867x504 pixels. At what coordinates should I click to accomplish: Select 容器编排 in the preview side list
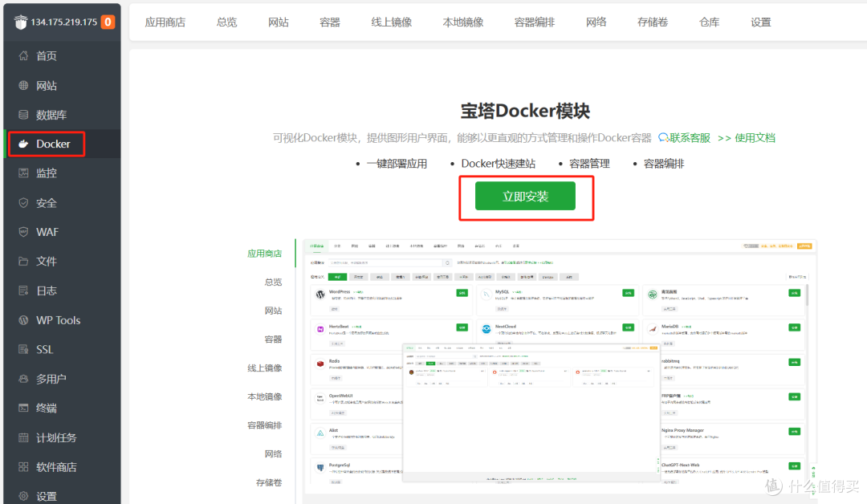[x=264, y=425]
